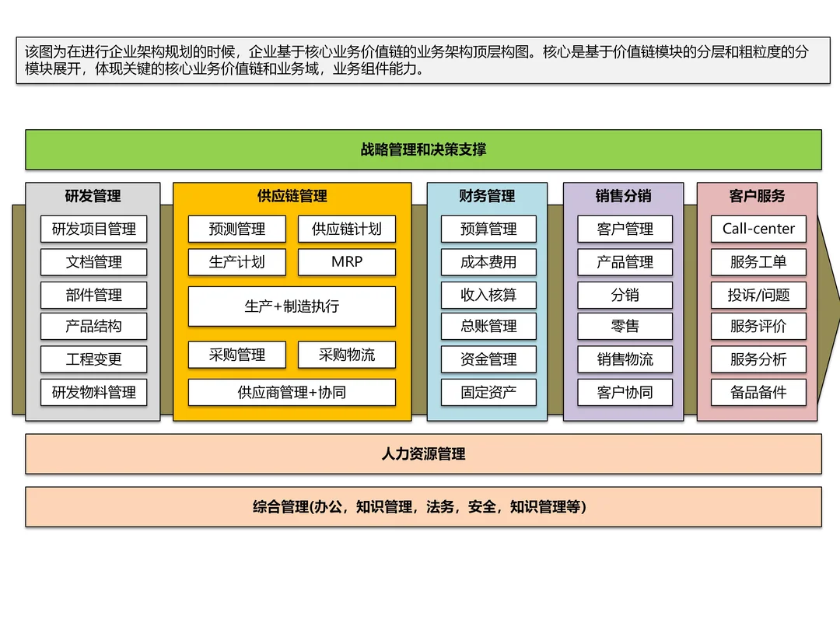The image size is (840, 630).
Task: Select the 供应链管理 column header
Action: point(292,196)
